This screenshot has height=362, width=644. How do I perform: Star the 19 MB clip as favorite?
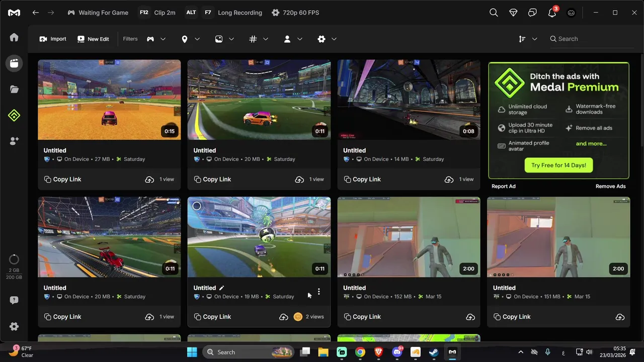(x=321, y=206)
